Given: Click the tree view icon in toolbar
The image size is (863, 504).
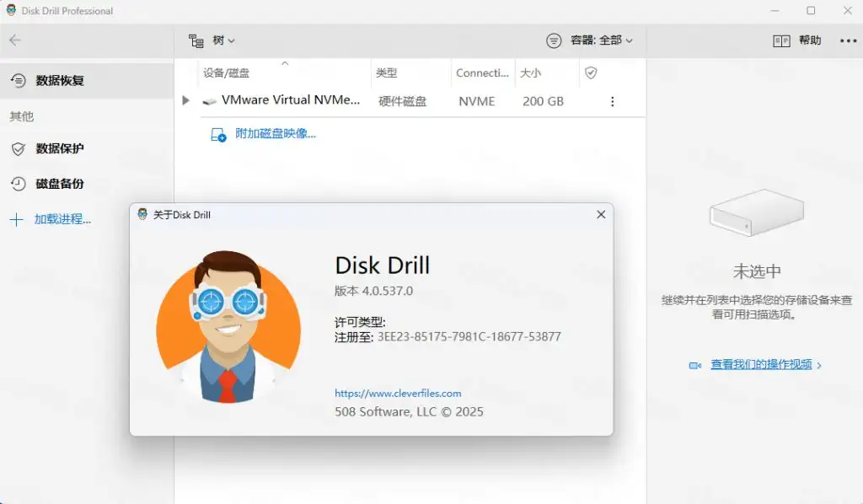Looking at the screenshot, I should 196,40.
